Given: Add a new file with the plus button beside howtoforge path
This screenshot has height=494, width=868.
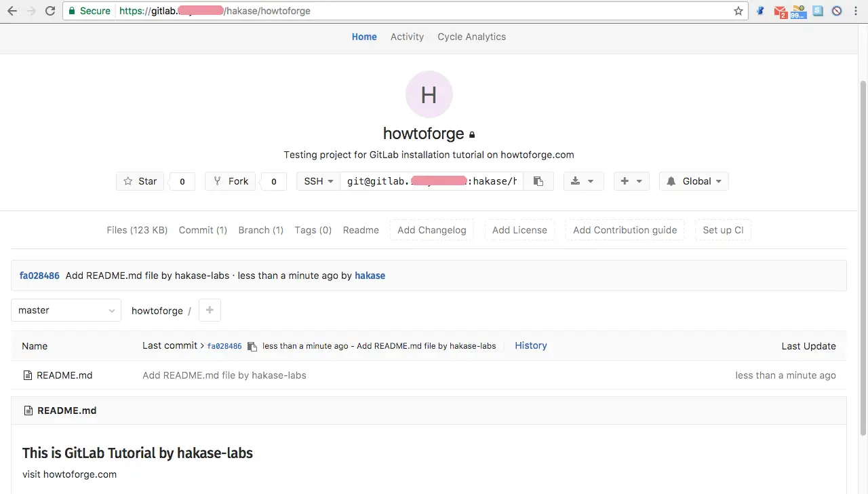Looking at the screenshot, I should point(210,310).
